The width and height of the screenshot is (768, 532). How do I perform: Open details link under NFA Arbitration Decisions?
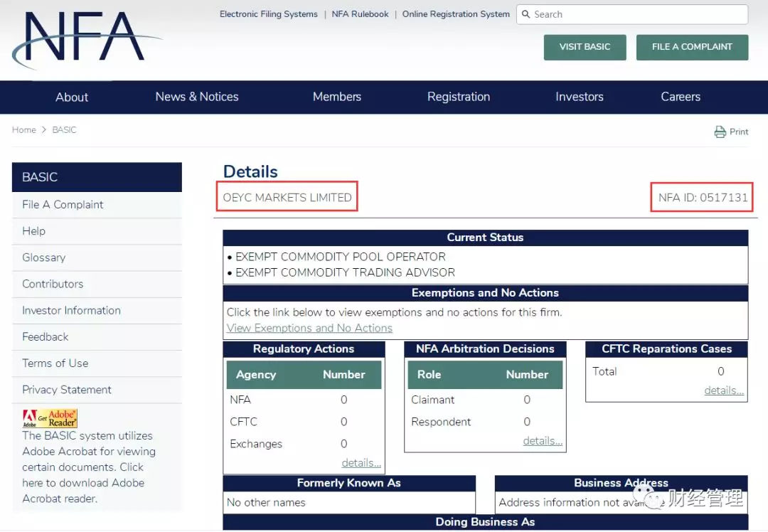point(543,441)
